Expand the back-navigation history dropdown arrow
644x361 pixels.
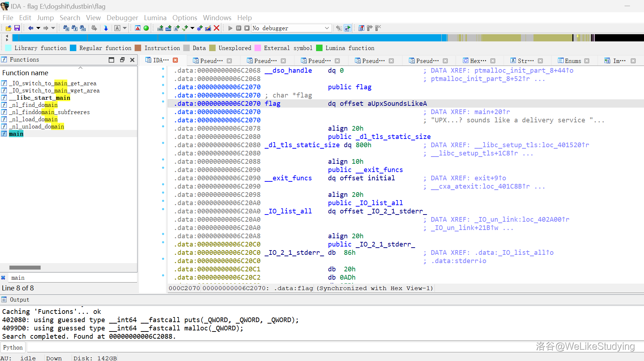pyautogui.click(x=38, y=28)
